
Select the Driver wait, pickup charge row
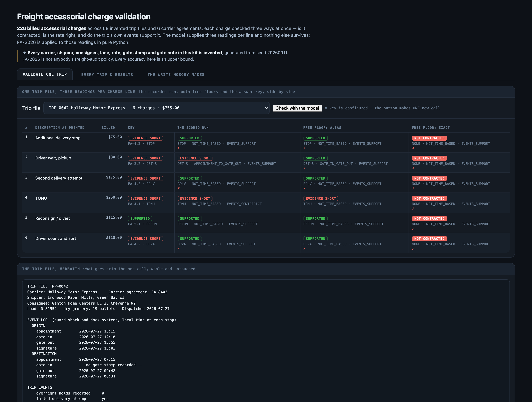[266, 163]
